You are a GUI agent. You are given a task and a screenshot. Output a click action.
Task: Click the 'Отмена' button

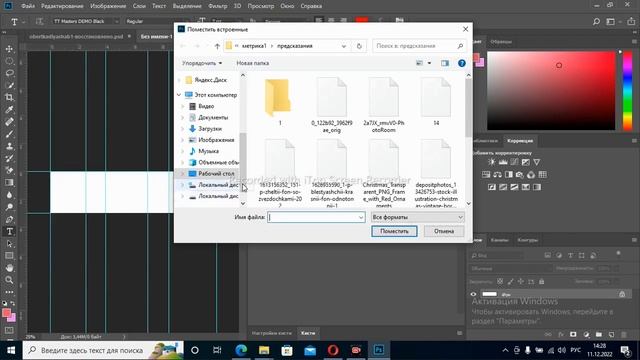pyautogui.click(x=444, y=231)
